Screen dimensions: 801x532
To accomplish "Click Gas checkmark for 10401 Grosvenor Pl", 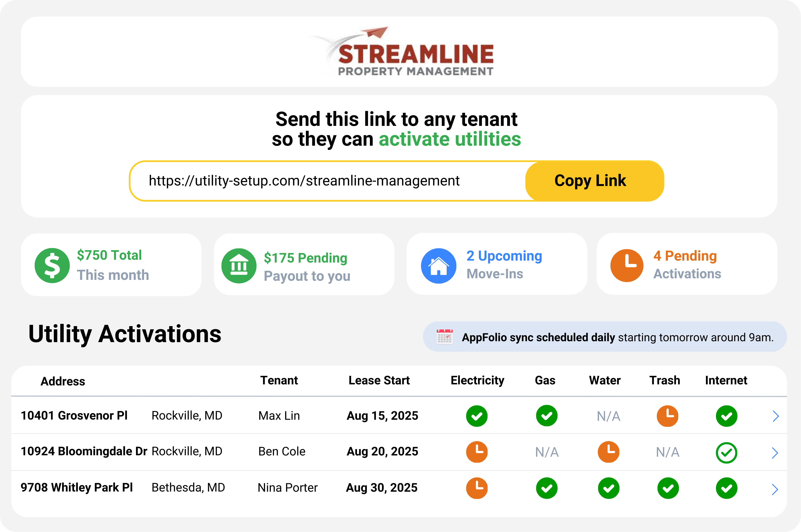I will [546, 416].
